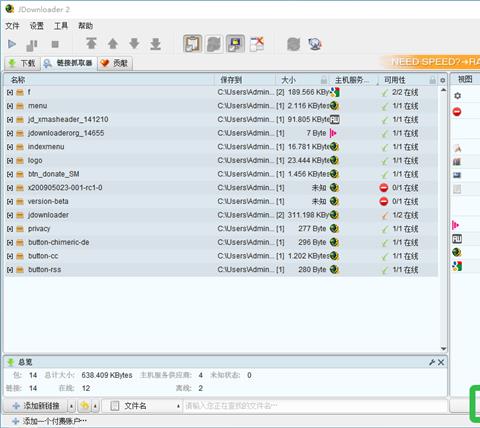The width and height of the screenshot is (480, 428).
Task: Sort by the 名称 column header
Action: pyautogui.click(x=109, y=80)
